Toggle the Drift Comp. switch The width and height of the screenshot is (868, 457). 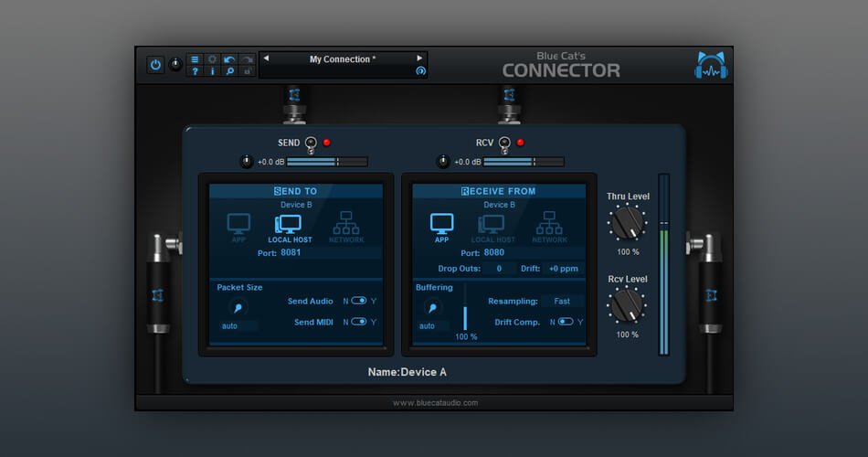tap(566, 322)
